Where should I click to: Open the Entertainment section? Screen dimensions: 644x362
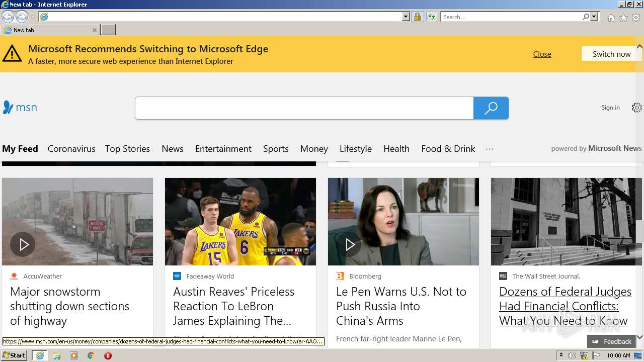coord(223,149)
